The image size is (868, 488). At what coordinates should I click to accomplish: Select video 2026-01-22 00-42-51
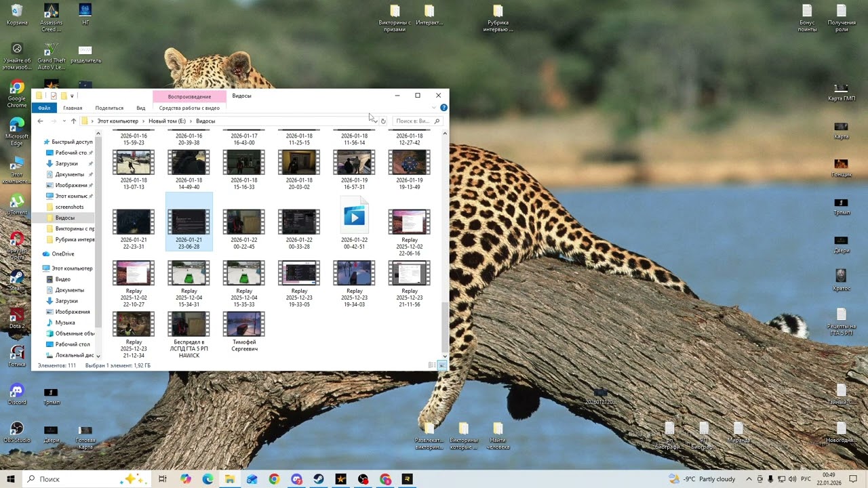click(354, 224)
